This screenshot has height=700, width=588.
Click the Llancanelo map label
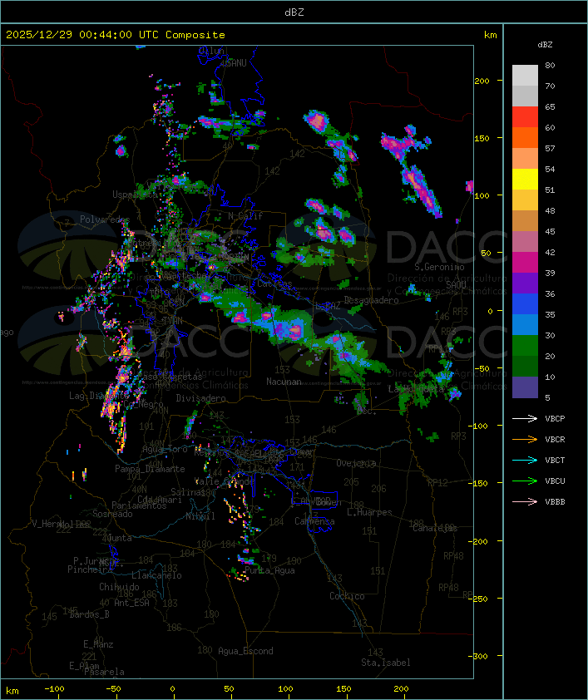tap(156, 575)
